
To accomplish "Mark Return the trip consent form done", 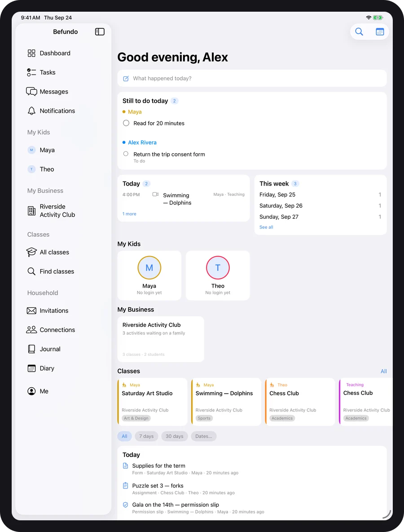I will [126, 154].
